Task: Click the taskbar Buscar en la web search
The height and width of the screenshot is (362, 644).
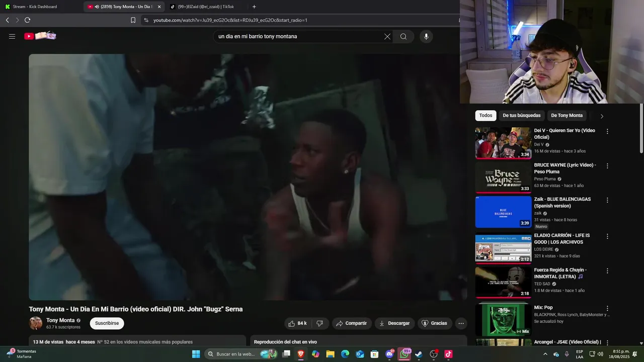Action: pyautogui.click(x=241, y=354)
